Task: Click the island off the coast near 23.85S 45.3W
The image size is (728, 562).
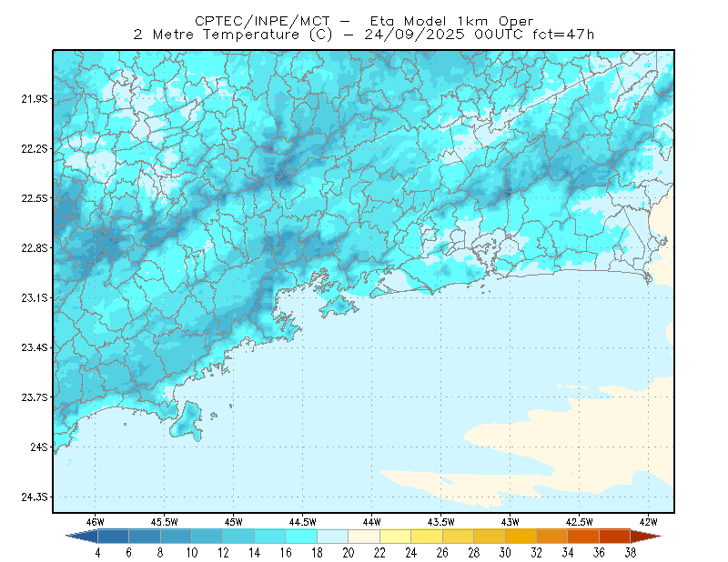Action: (x=187, y=420)
